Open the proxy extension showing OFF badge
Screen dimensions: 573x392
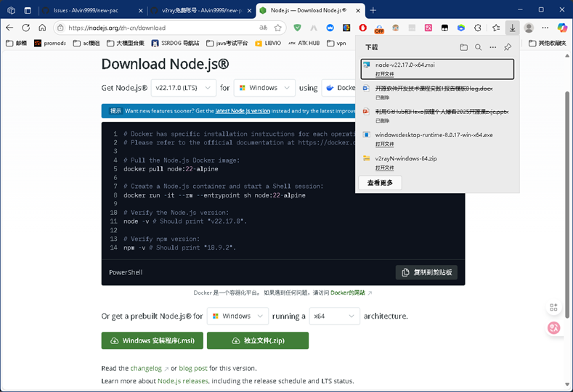tap(379, 28)
